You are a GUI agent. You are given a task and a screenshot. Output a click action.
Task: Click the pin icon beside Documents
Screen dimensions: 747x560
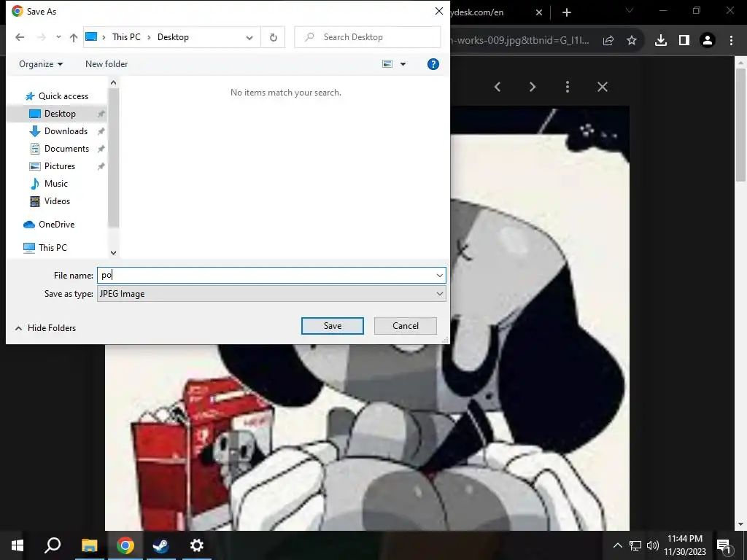[x=101, y=149]
